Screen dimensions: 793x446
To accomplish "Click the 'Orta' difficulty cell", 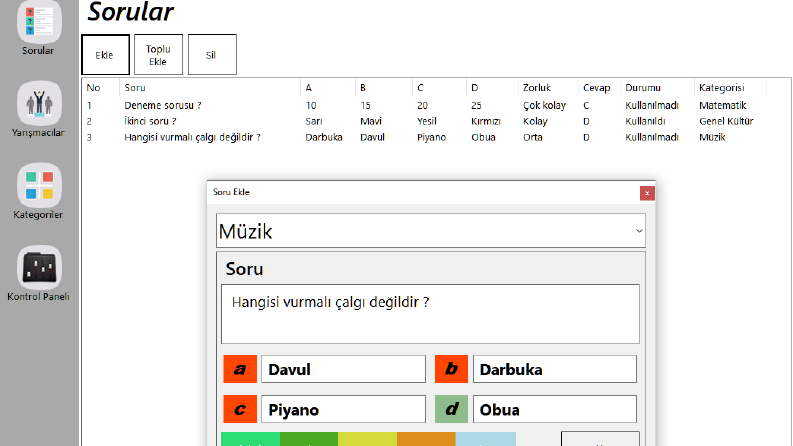I will (533, 137).
